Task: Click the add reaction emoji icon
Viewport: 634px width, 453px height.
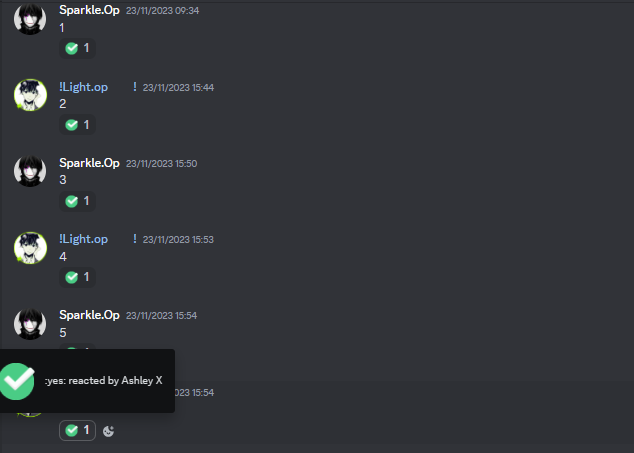Action: pos(108,431)
